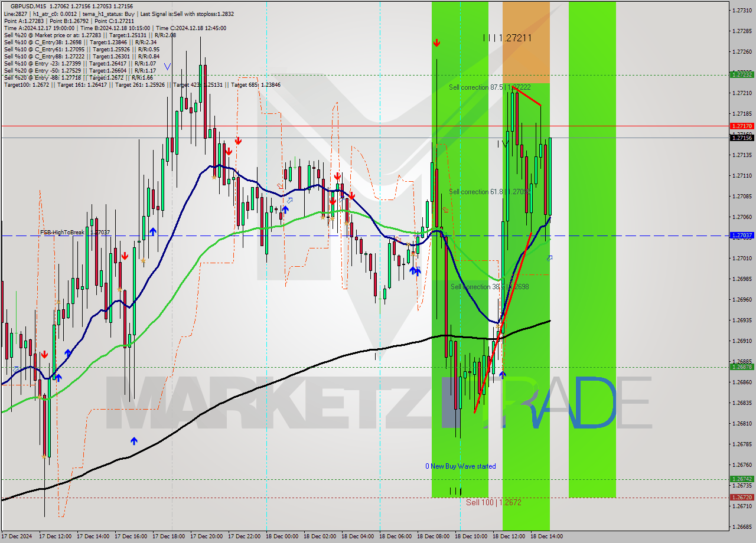The image size is (756, 543).
Task: Click the blue 1.27037 price tag
Action: [742, 235]
